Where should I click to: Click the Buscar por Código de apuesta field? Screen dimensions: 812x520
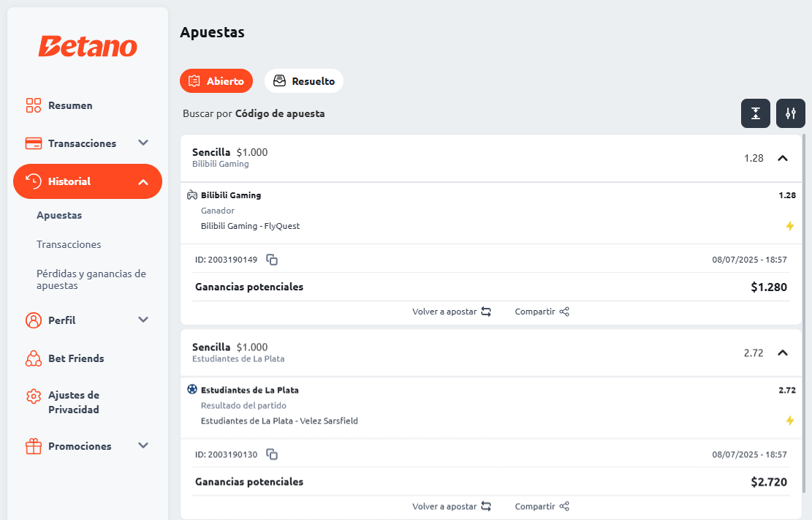pos(254,113)
